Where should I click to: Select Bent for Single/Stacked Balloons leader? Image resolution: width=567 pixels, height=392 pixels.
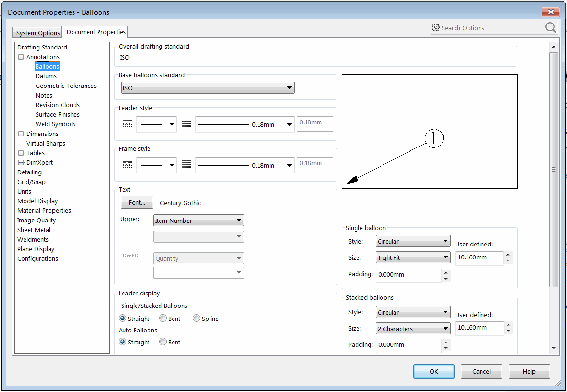[x=163, y=318]
